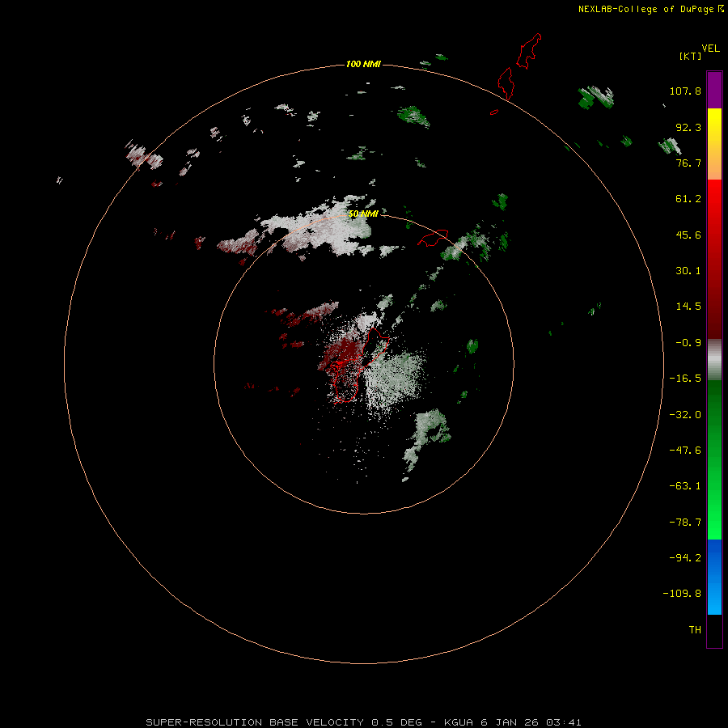Click the -32.0 velocity legend value
This screenshot has width=728, height=728.
click(685, 415)
